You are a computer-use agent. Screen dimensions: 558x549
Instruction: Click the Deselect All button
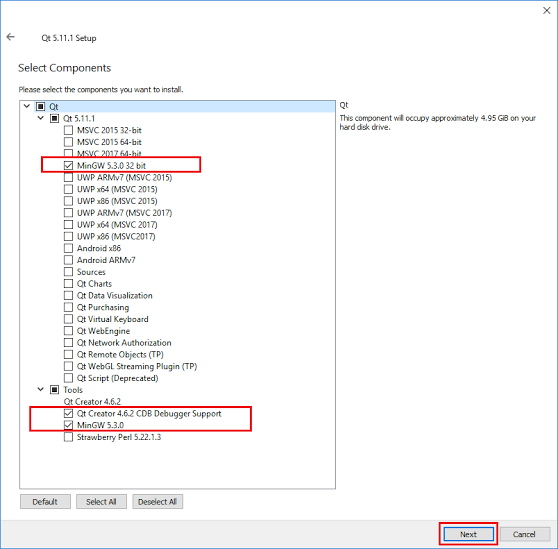(158, 502)
